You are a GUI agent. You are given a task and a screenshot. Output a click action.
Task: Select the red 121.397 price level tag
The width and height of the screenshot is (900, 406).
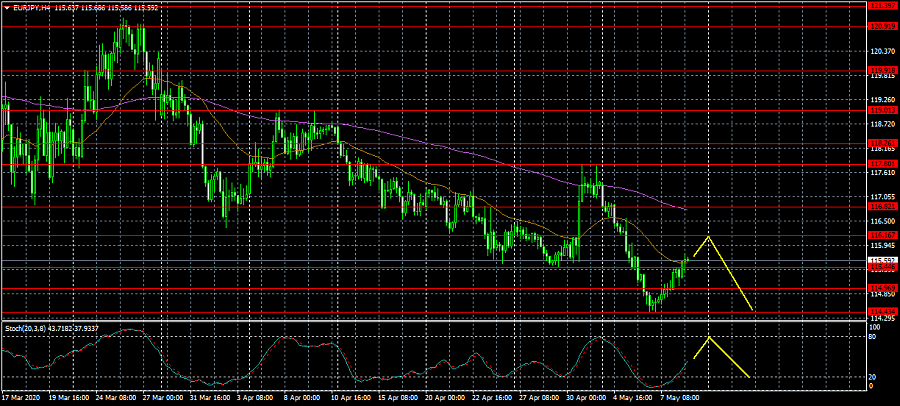tap(883, 6)
